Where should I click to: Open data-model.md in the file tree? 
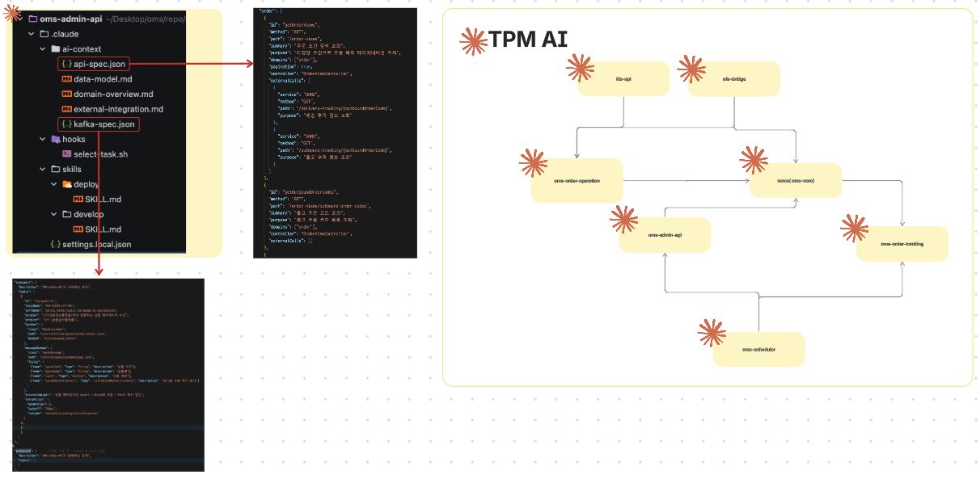(x=102, y=79)
